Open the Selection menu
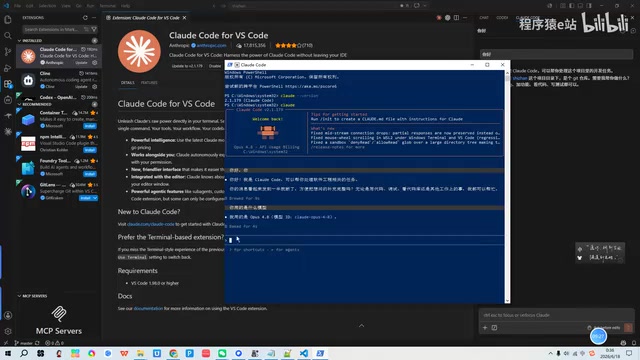The image size is (640, 360). (47, 6)
